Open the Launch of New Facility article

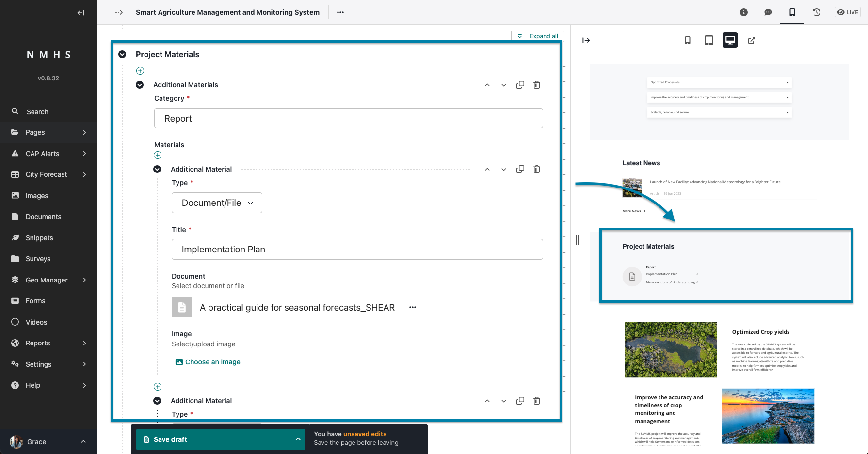click(715, 182)
